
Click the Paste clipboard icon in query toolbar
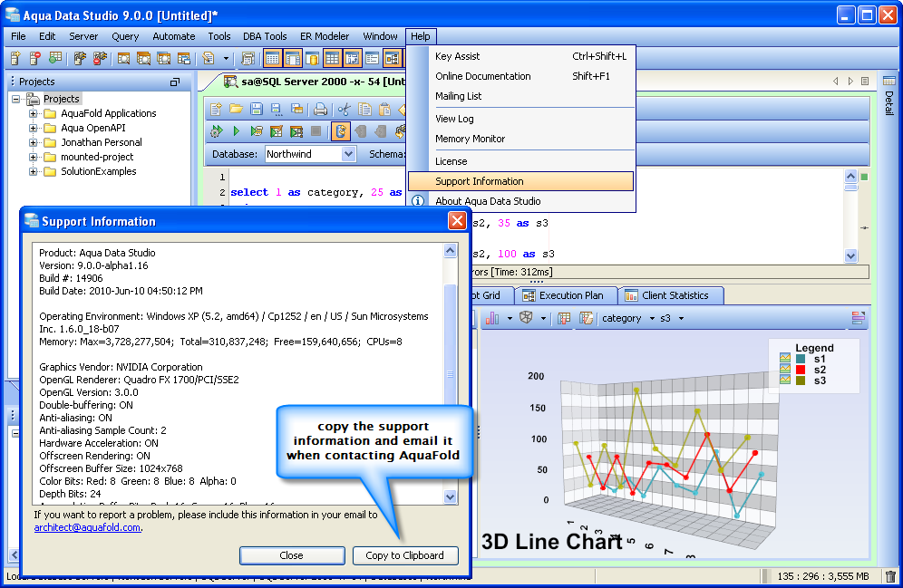pyautogui.click(x=384, y=110)
